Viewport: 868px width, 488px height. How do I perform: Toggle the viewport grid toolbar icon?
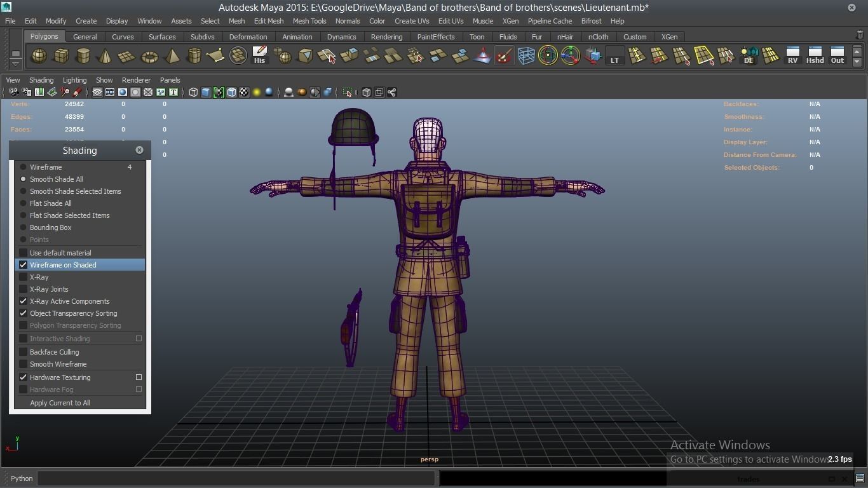[97, 93]
